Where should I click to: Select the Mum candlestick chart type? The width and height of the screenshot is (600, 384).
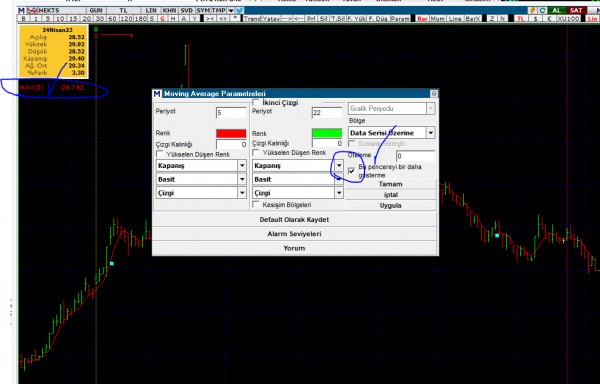pos(438,18)
